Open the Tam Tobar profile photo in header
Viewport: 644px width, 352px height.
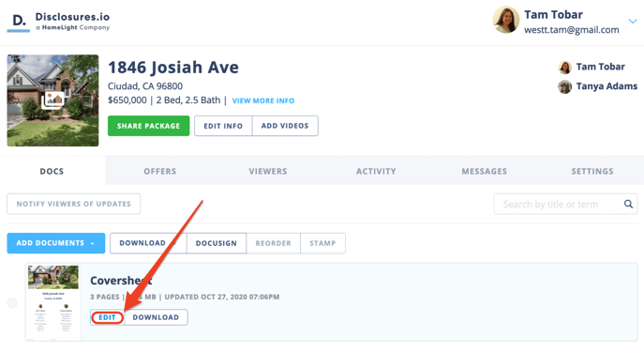506,20
